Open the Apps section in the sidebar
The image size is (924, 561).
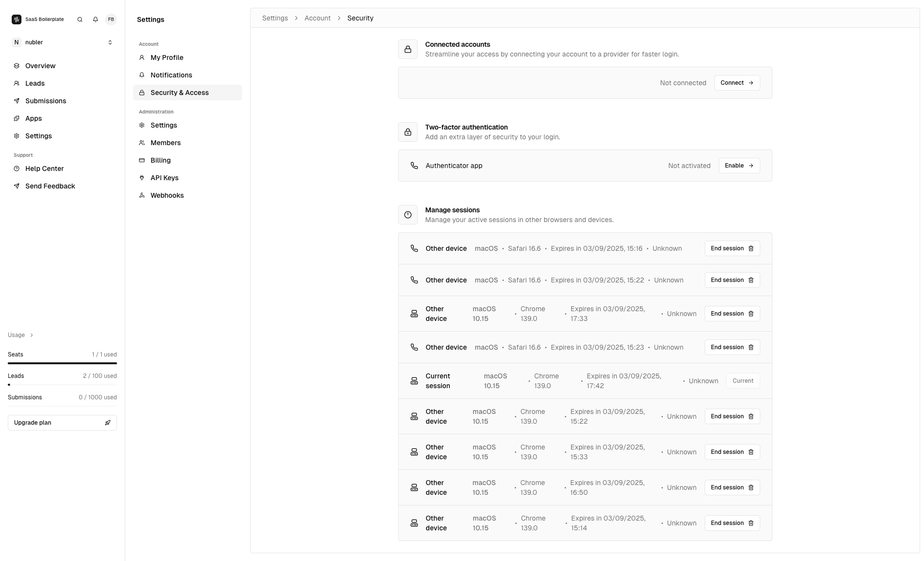tap(34, 118)
